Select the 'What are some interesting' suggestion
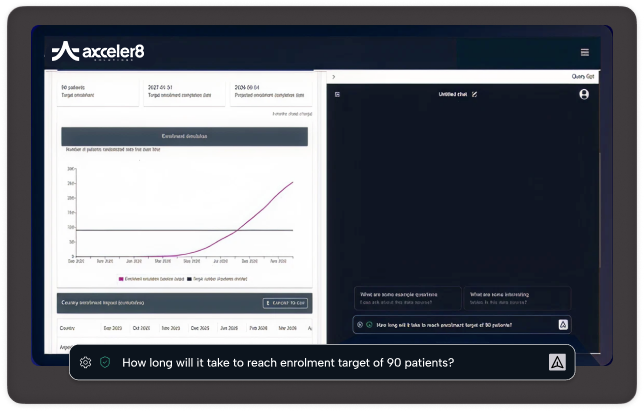The width and height of the screenshot is (644, 412). 517,297
